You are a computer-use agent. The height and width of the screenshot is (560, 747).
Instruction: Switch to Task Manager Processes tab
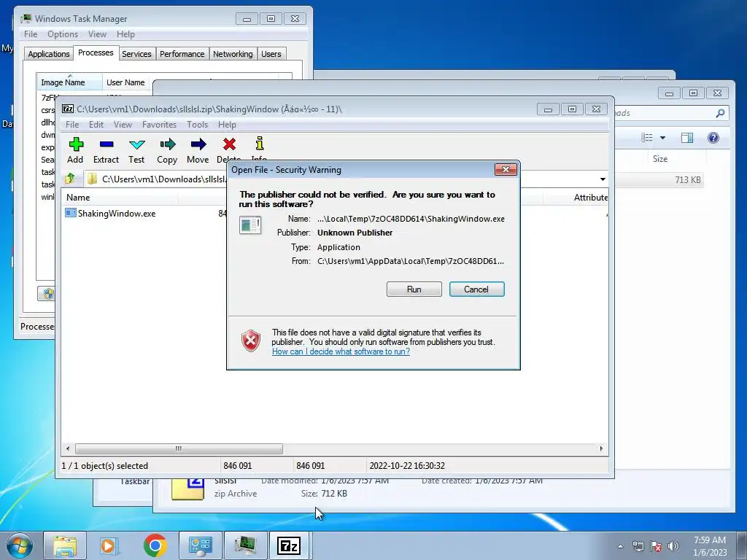click(x=96, y=52)
